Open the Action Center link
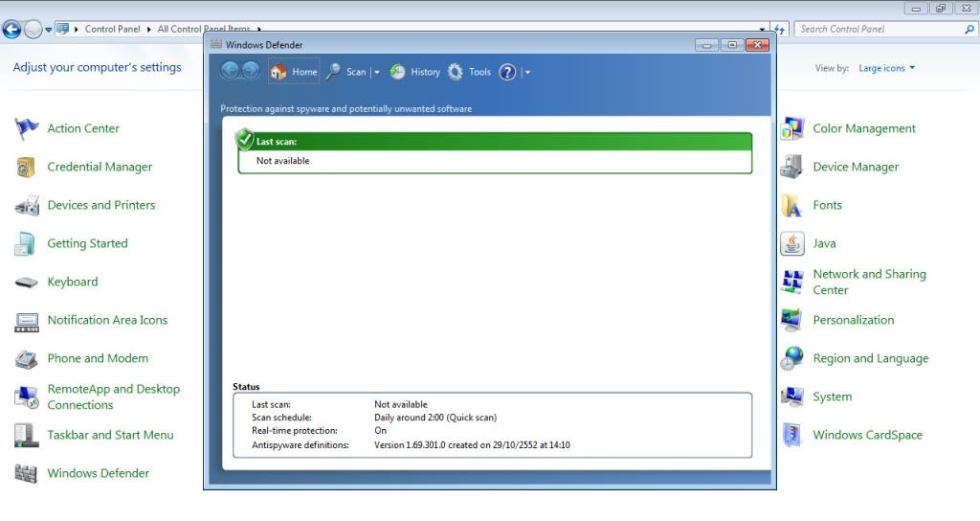Screen dimensions: 980x521 [83, 128]
